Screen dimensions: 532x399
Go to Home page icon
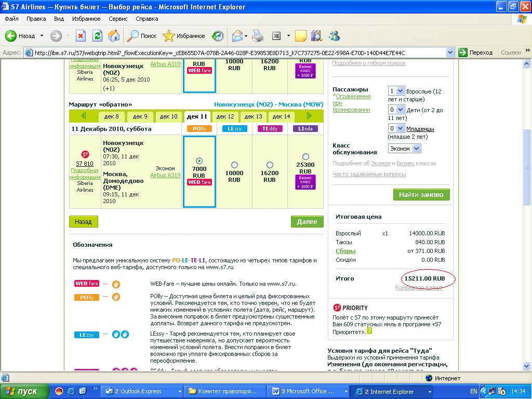(114, 36)
